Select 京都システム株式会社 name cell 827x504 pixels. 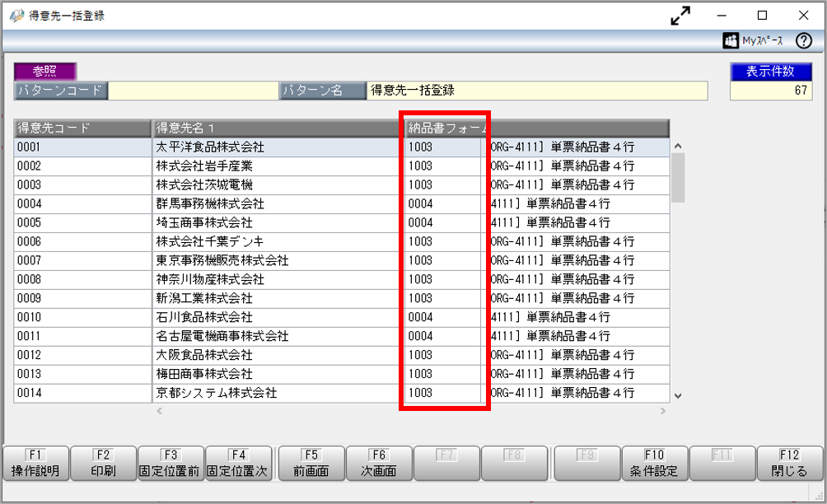(x=278, y=394)
